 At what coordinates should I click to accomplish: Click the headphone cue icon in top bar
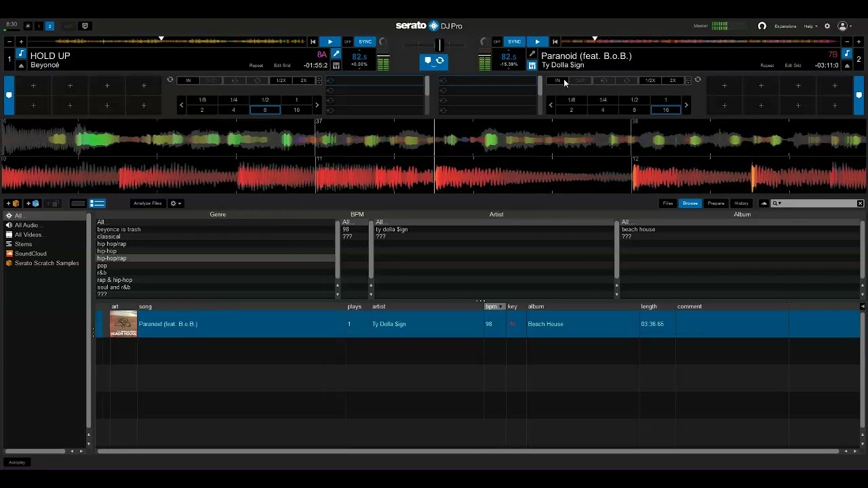point(762,26)
